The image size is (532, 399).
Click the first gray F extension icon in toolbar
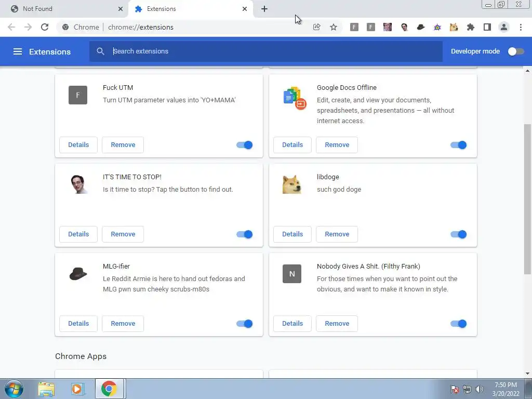pyautogui.click(x=354, y=27)
